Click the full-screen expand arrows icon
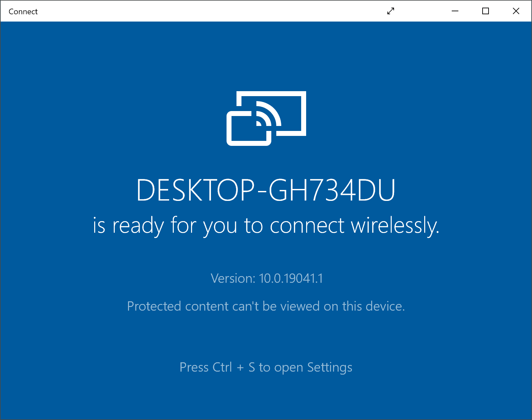 (391, 11)
